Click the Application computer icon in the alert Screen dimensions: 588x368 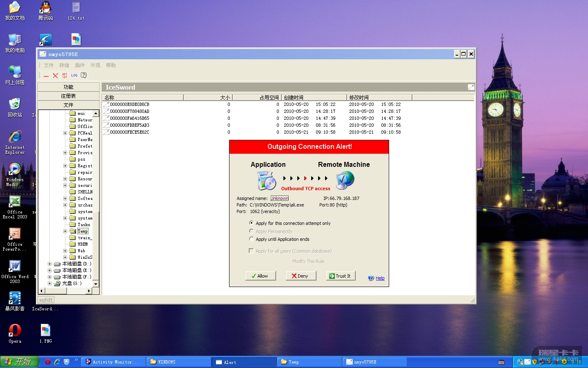click(x=267, y=180)
